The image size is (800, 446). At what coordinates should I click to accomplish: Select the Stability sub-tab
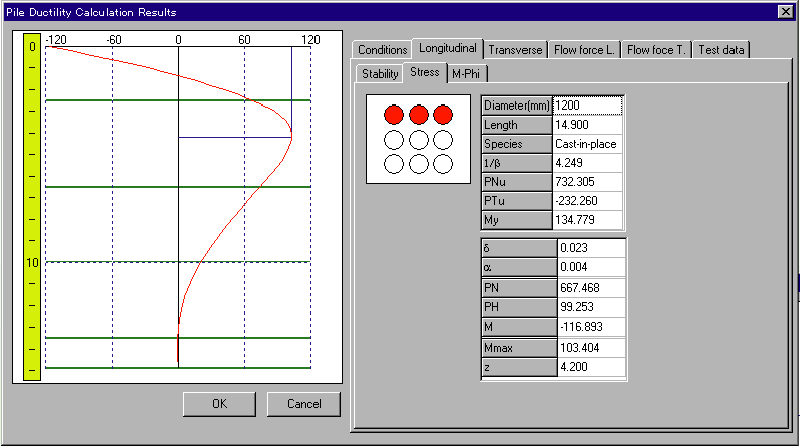380,73
